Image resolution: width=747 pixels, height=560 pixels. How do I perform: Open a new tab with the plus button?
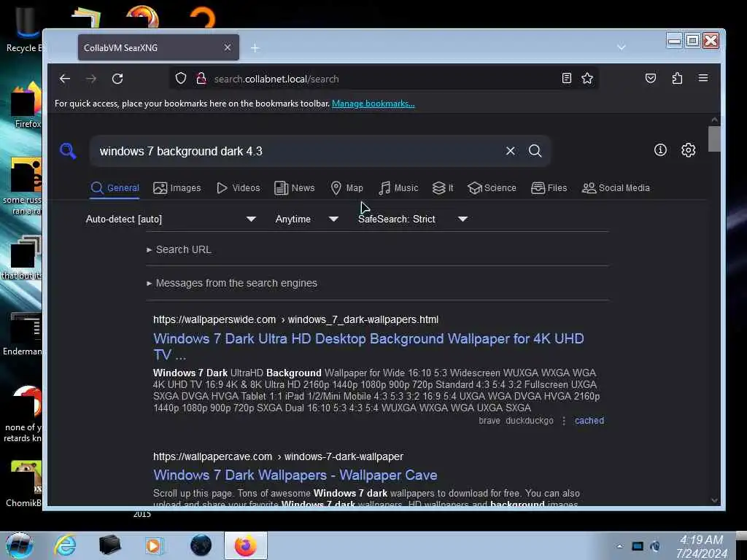[255, 47]
